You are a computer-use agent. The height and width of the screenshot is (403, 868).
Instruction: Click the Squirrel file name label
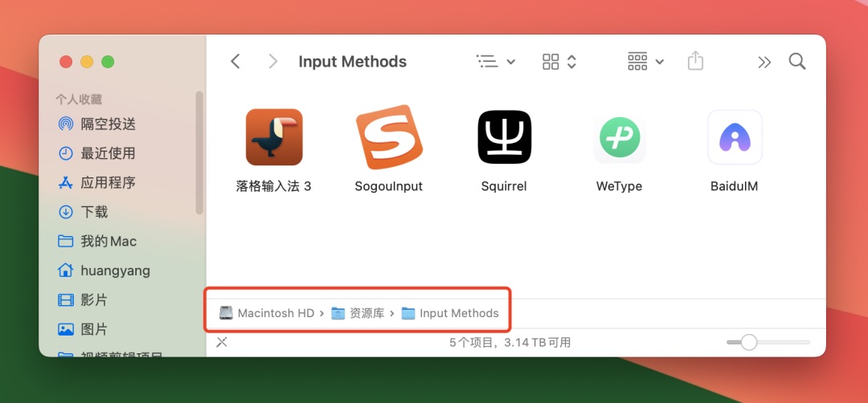pos(504,186)
